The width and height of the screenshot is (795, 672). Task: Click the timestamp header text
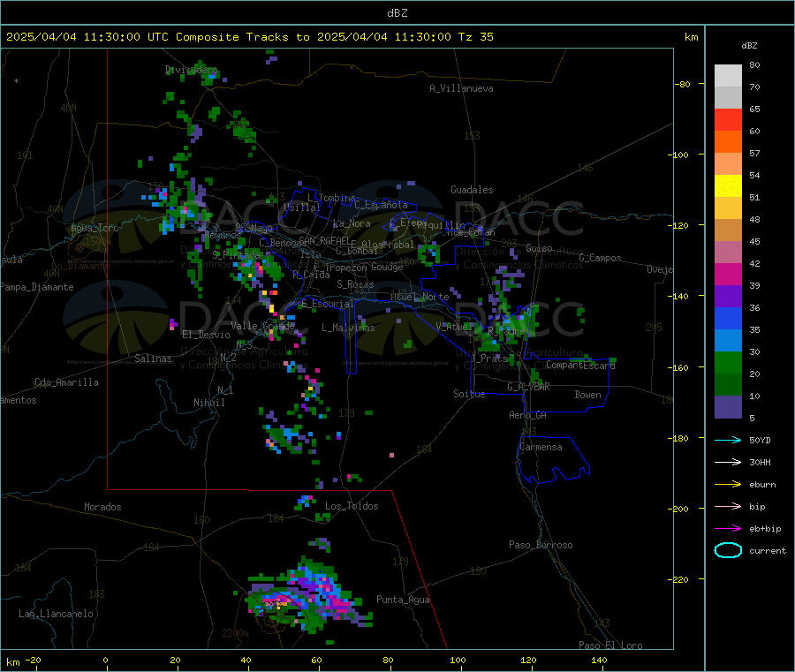[249, 37]
